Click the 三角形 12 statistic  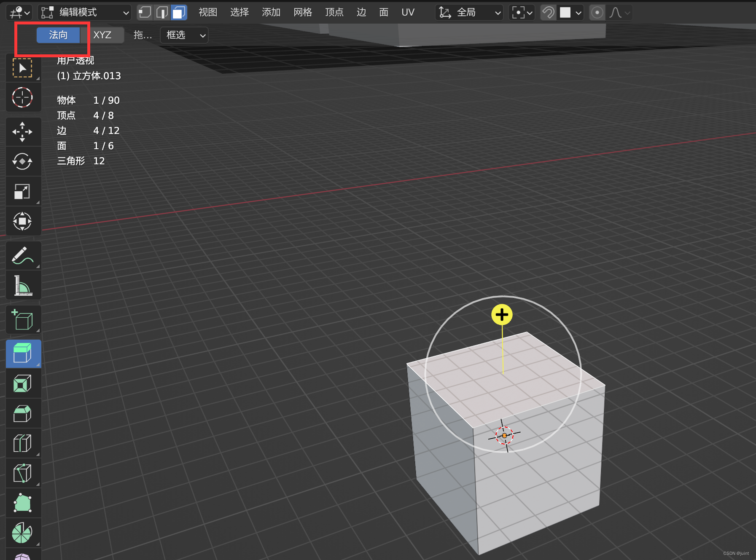81,161
